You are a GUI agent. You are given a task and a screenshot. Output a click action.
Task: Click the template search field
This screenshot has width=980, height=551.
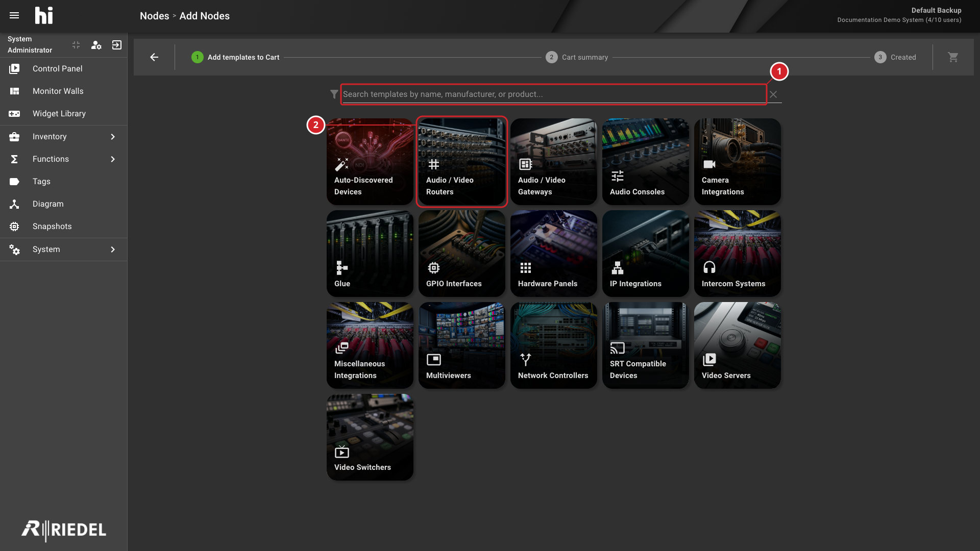coord(554,94)
